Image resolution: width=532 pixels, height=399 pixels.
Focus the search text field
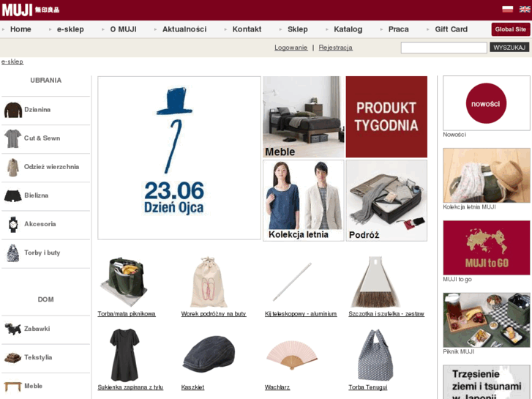[x=443, y=48]
